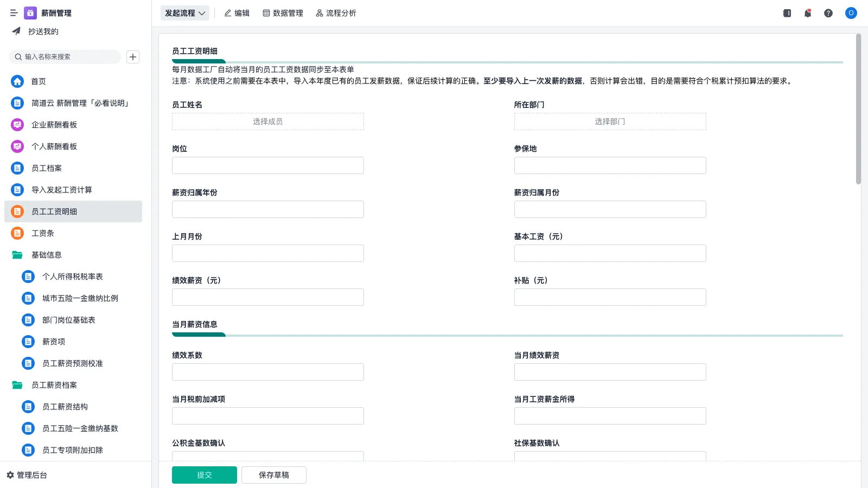This screenshot has width=868, height=488.
Task: Click the notification bell icon
Action: click(807, 13)
